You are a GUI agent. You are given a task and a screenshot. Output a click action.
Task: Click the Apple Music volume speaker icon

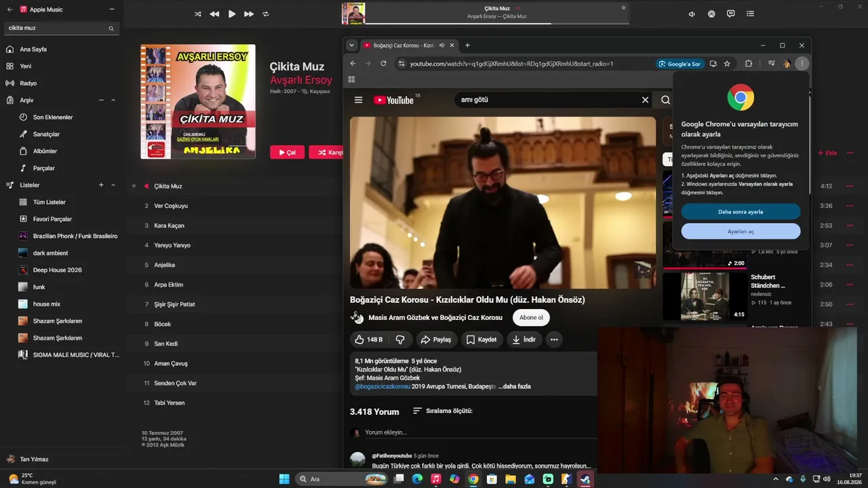click(692, 14)
